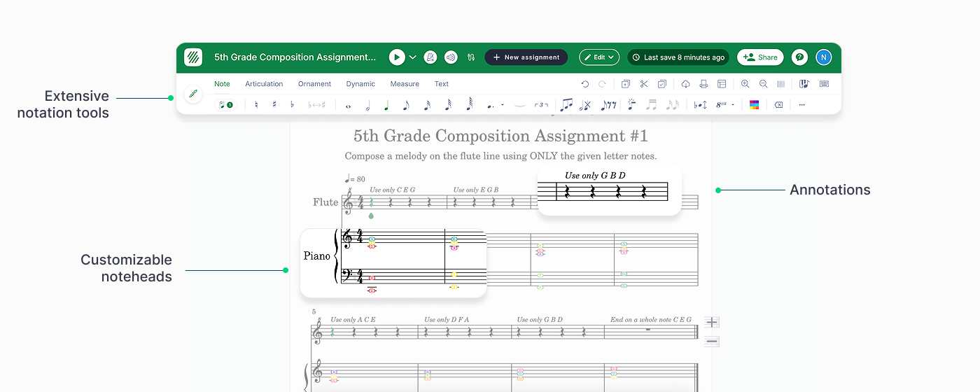Viewport: 980px width, 392px height.
Task: Add a measure with the plus button
Action: 711,322
